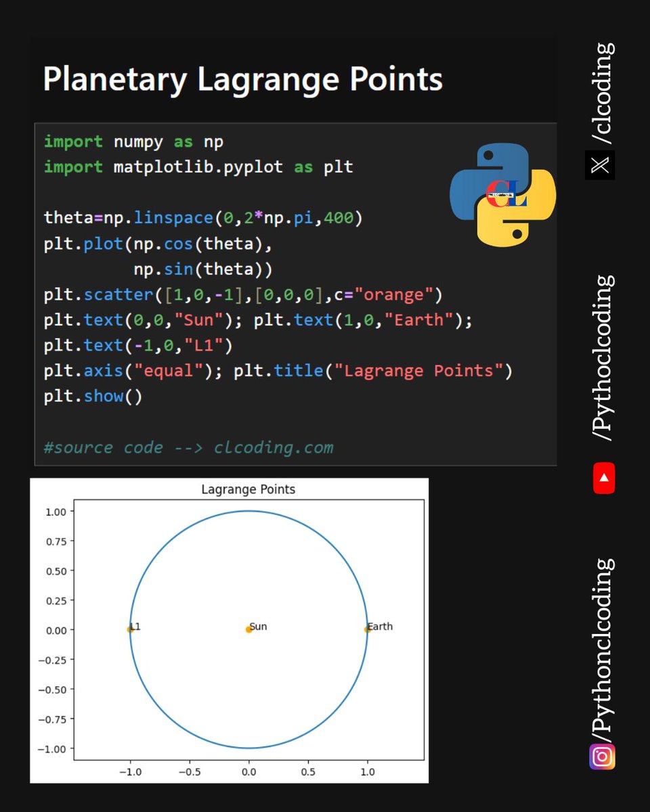Click the 'import matplotlib.pyplot as plt' line
Image resolution: width=650 pixels, height=812 pixels.
click(198, 167)
